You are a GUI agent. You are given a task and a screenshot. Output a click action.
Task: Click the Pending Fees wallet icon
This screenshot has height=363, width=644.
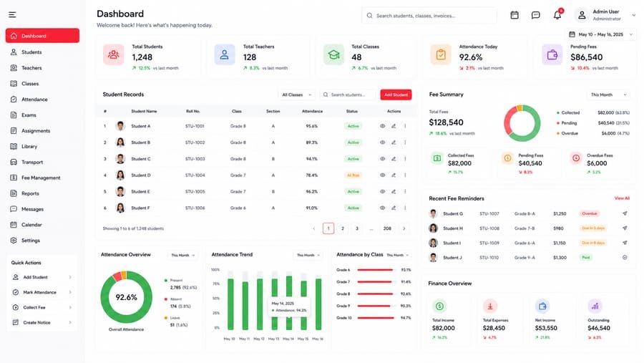pyautogui.click(x=552, y=54)
